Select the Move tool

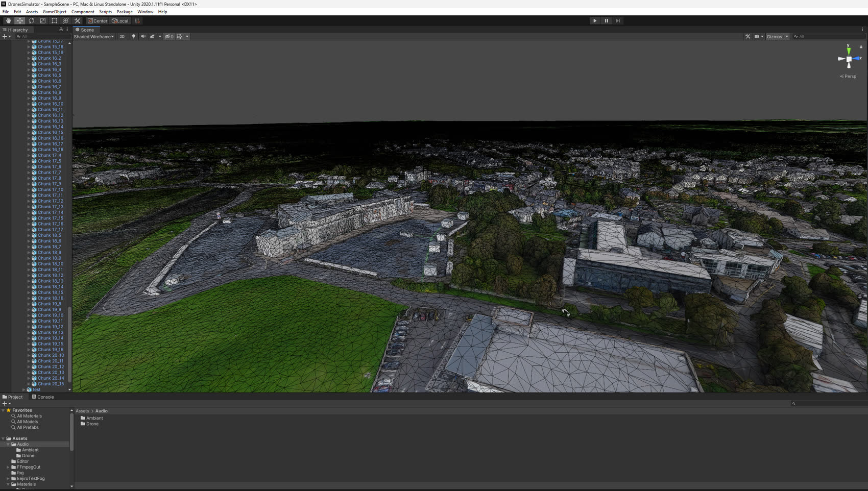pos(19,21)
